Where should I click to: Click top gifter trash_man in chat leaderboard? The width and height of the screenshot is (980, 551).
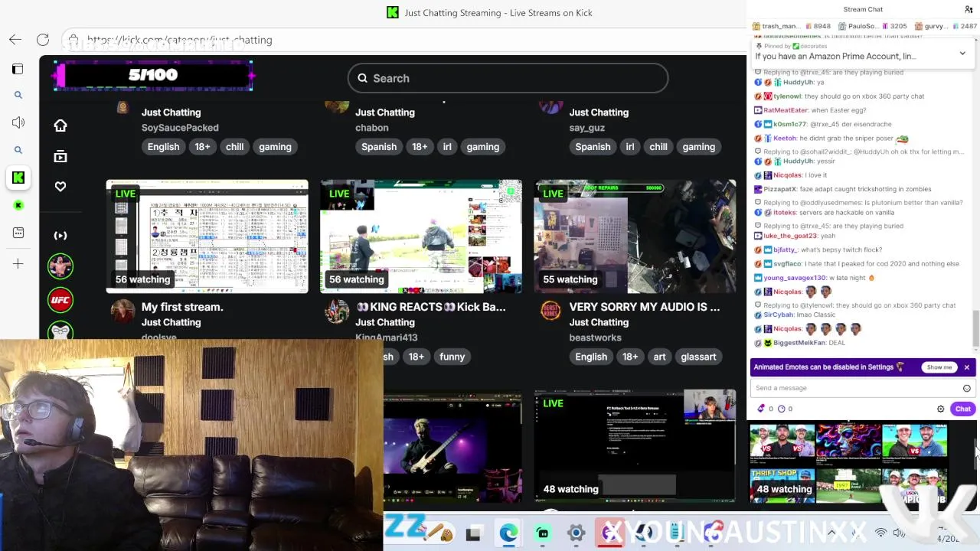(783, 26)
